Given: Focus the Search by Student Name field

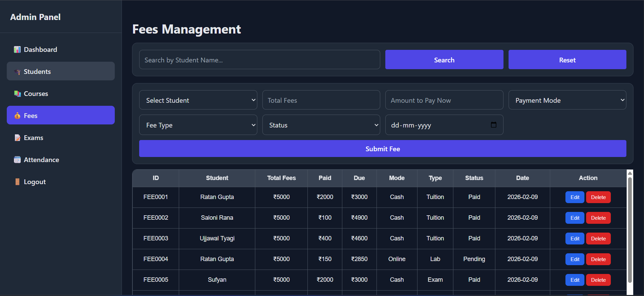Looking at the screenshot, I should click(x=260, y=60).
